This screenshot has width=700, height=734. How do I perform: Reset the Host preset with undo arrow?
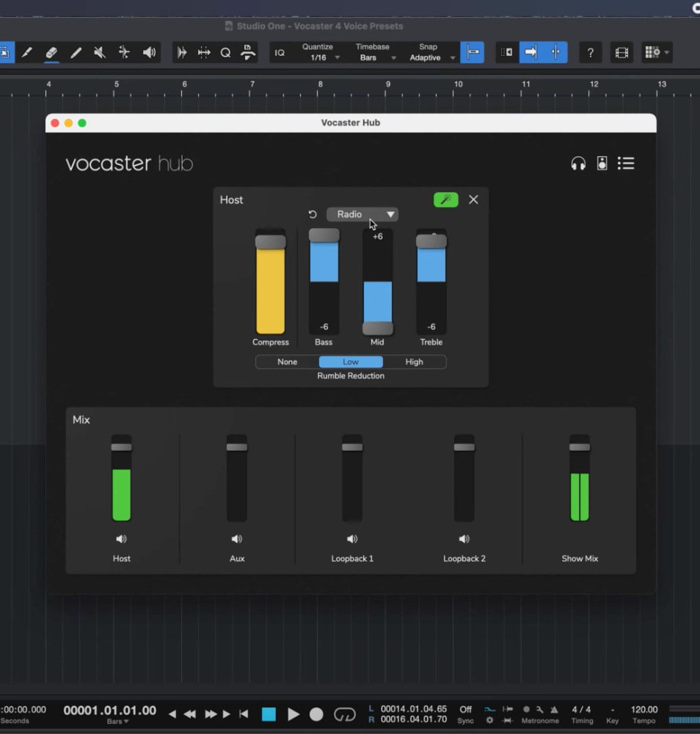[x=313, y=214]
